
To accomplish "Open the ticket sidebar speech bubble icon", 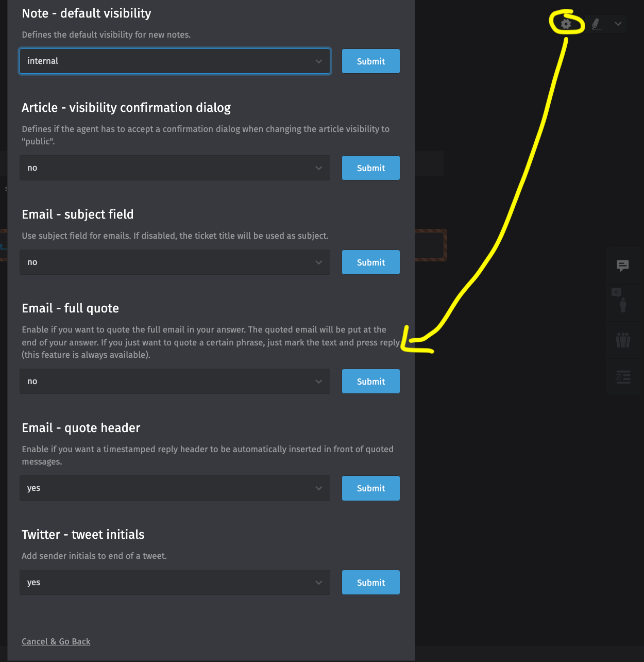I will click(x=623, y=266).
